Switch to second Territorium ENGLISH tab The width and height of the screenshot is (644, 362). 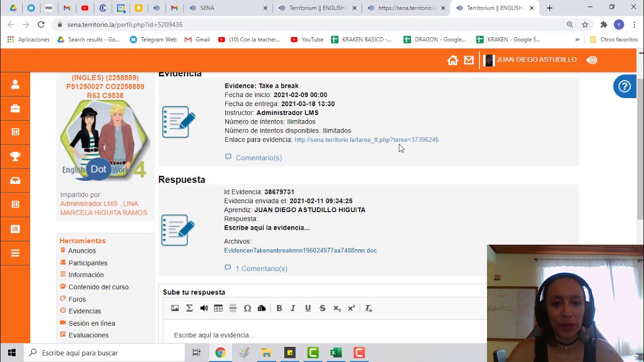click(x=495, y=8)
